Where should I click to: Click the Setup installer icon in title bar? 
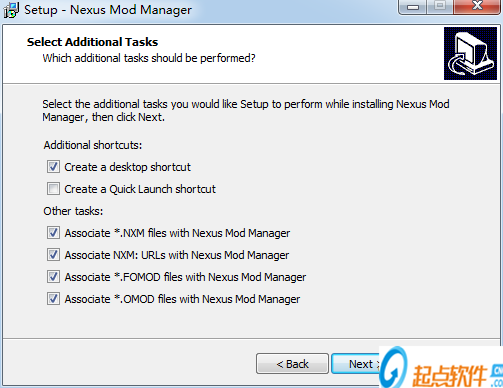(x=11, y=10)
